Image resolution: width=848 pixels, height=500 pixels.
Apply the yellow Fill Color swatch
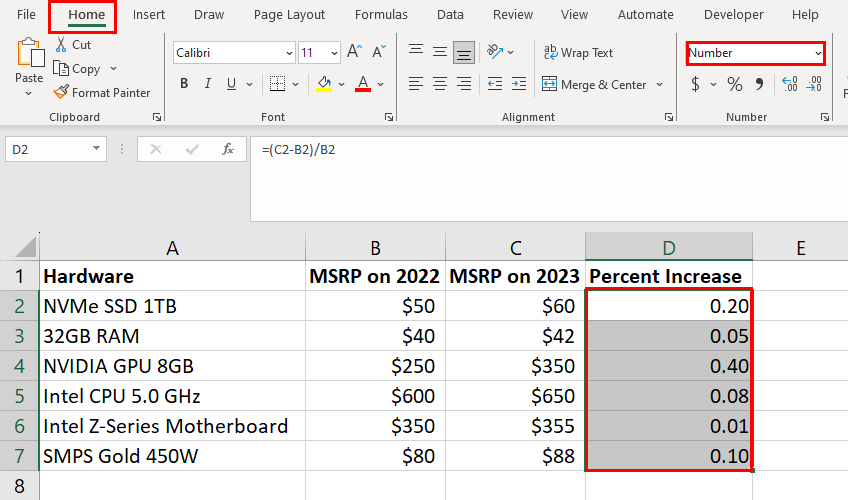(324, 84)
